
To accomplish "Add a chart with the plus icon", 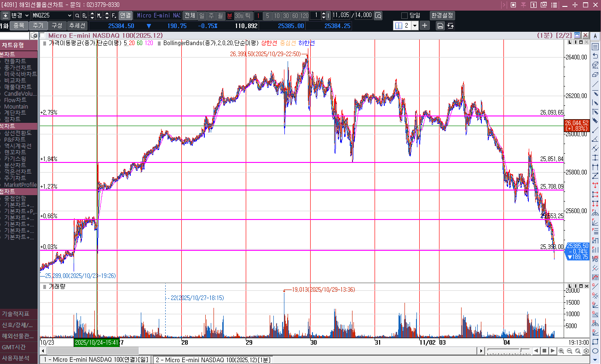I will (x=424, y=26).
